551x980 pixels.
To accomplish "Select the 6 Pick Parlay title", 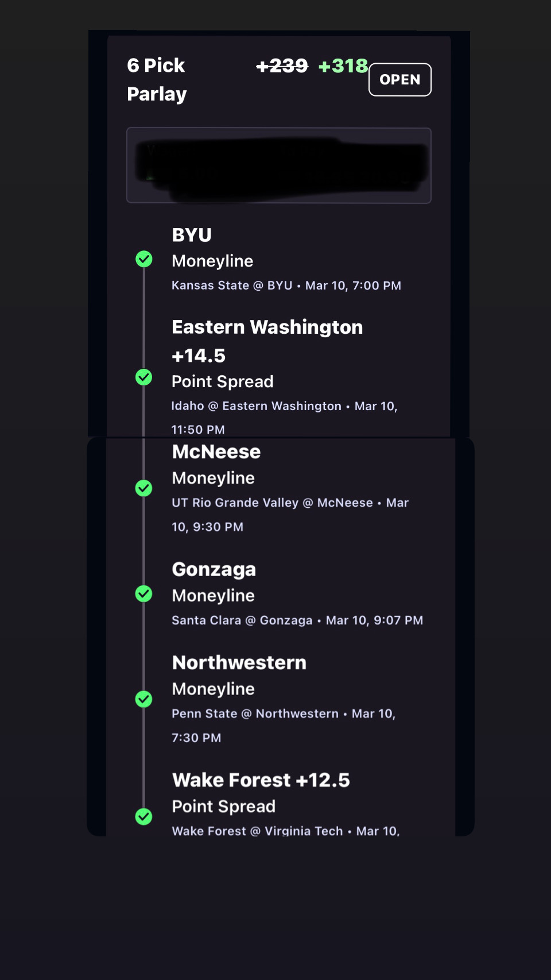I will pyautogui.click(x=157, y=79).
